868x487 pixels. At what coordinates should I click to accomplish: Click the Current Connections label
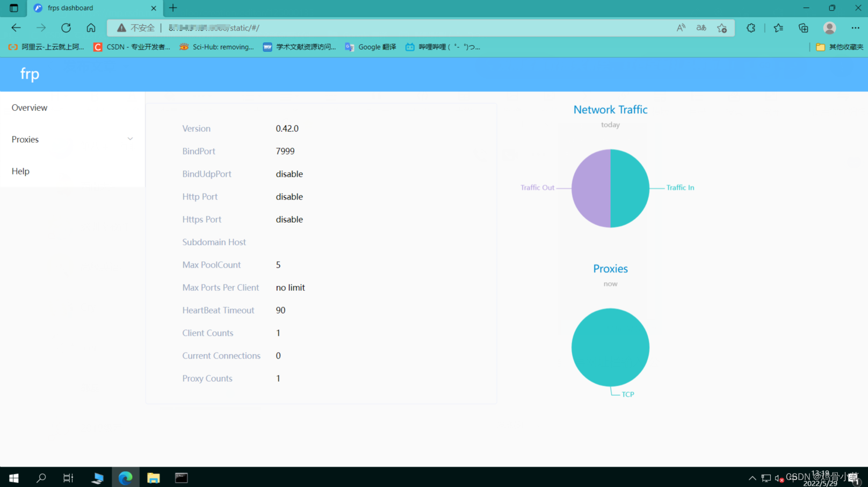pyautogui.click(x=221, y=356)
